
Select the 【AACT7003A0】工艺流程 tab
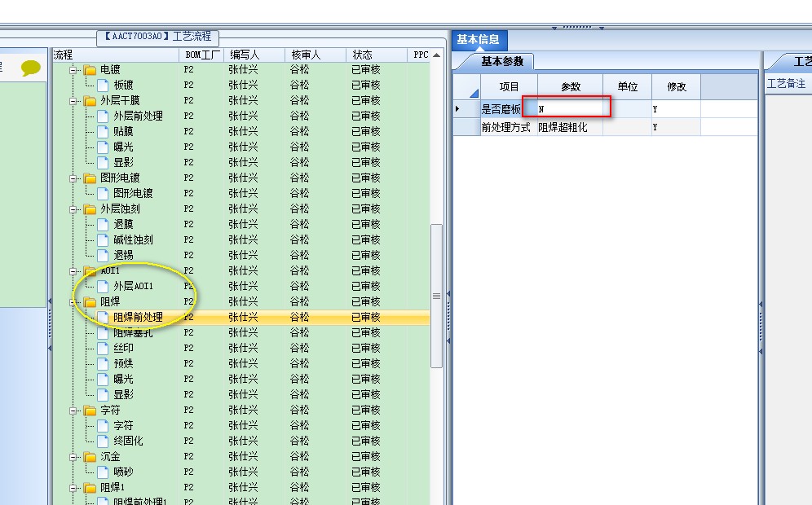[158, 37]
